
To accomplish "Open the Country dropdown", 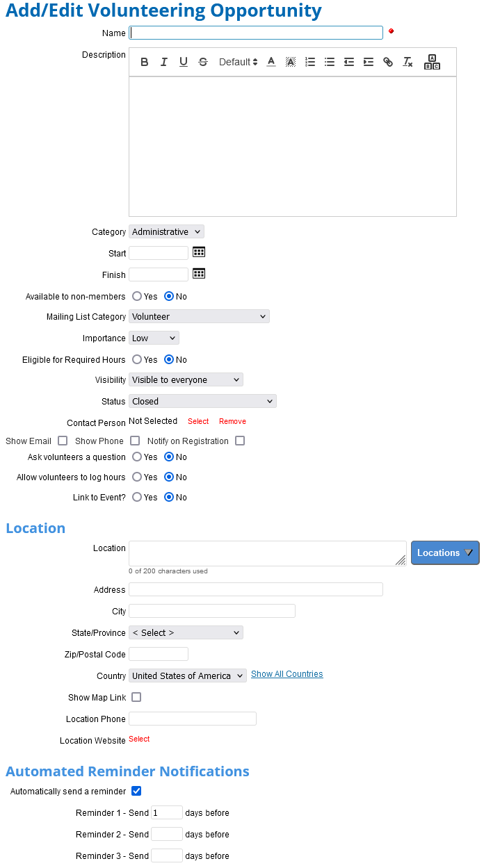I will 188,676.
